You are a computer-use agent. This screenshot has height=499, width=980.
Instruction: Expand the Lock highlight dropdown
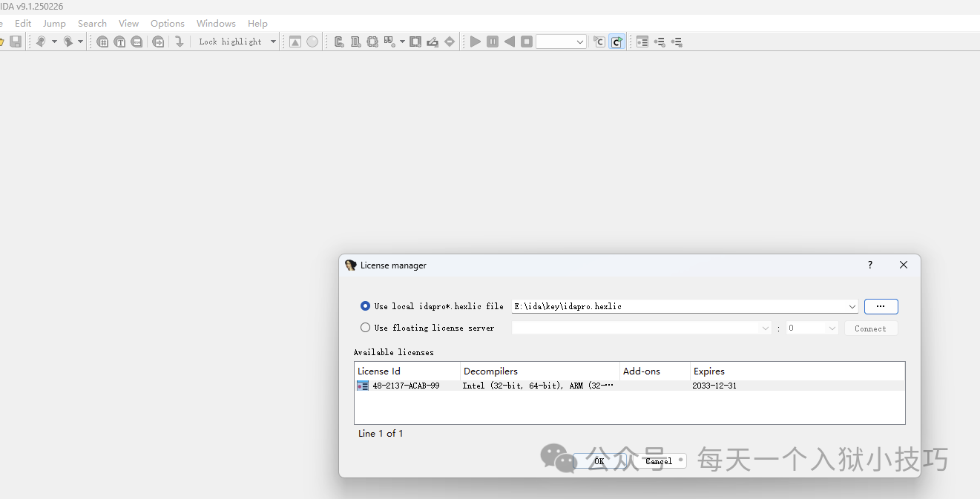coord(273,42)
